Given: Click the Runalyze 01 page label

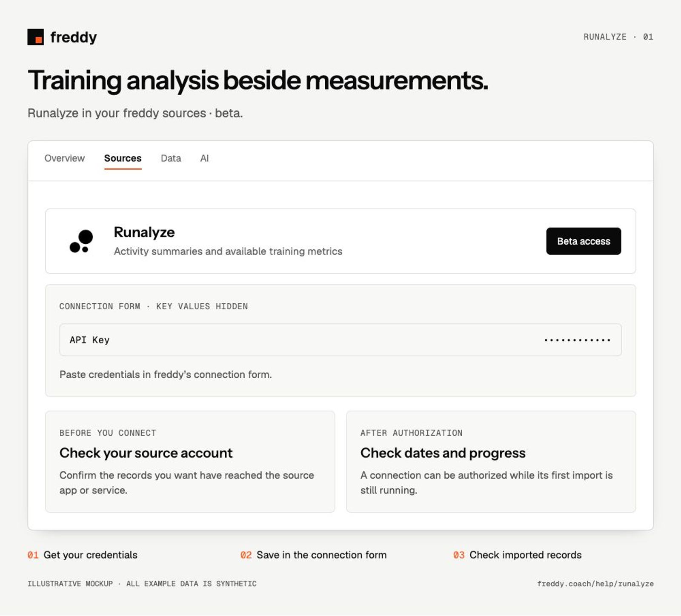Looking at the screenshot, I should pyautogui.click(x=618, y=37).
